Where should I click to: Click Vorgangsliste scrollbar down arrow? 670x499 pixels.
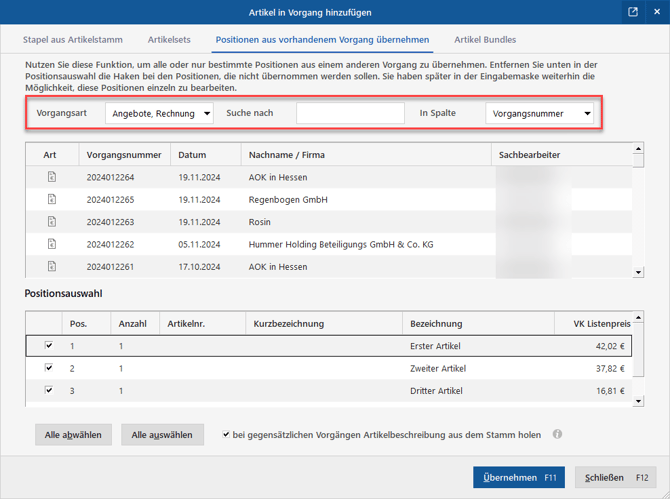638,272
